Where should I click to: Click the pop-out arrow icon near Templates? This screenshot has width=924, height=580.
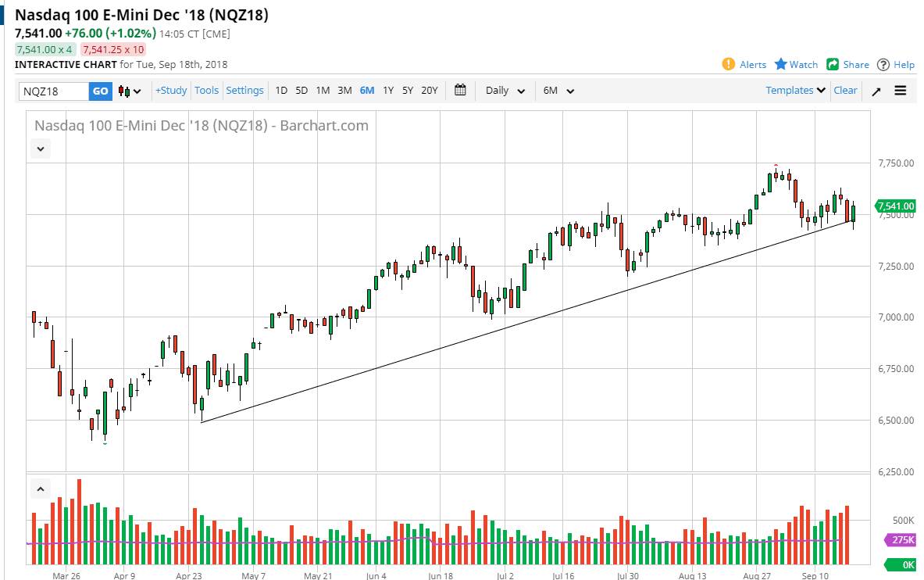pyautogui.click(x=876, y=91)
